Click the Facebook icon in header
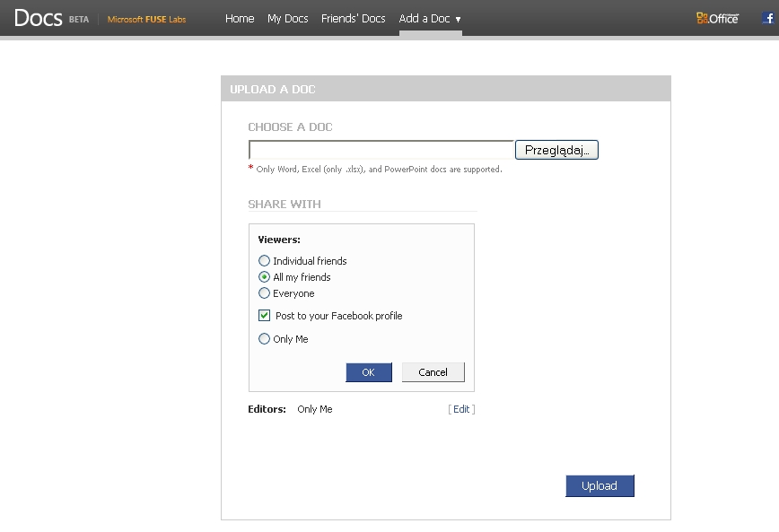The image size is (779, 532). 768,18
